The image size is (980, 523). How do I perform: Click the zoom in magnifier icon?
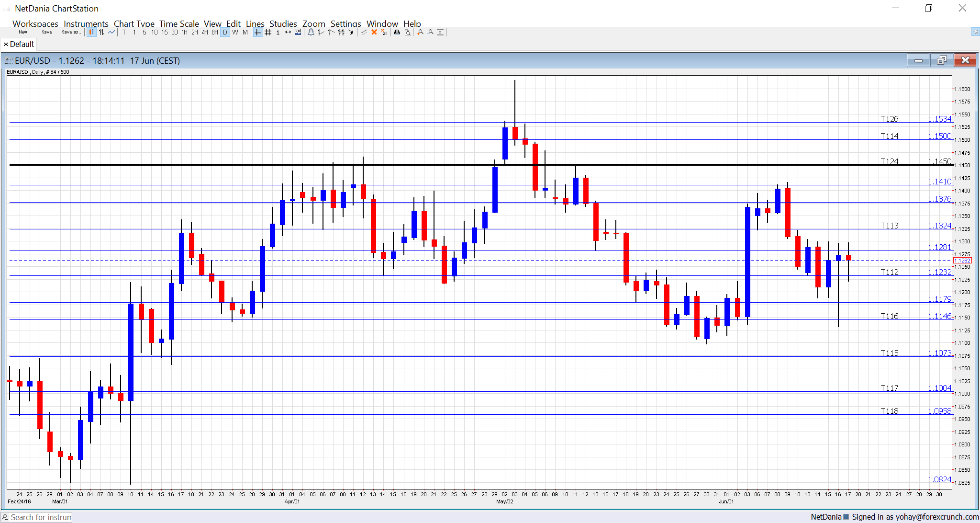click(420, 32)
